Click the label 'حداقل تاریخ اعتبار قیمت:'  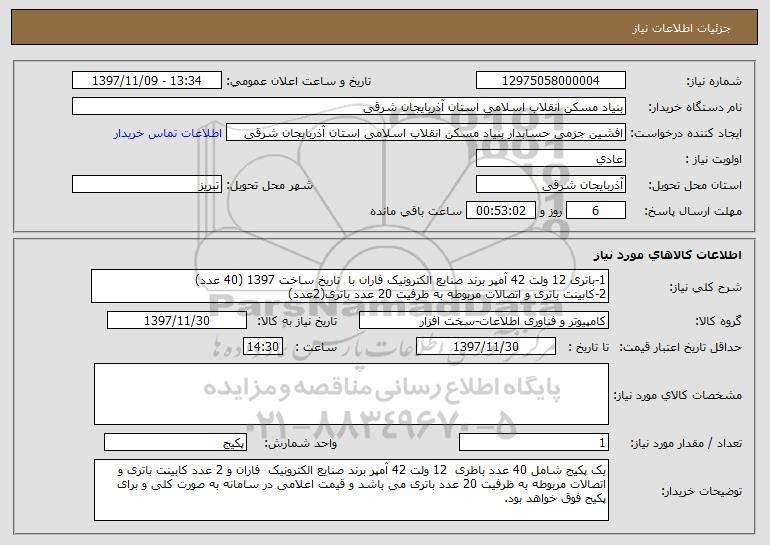tap(680, 348)
